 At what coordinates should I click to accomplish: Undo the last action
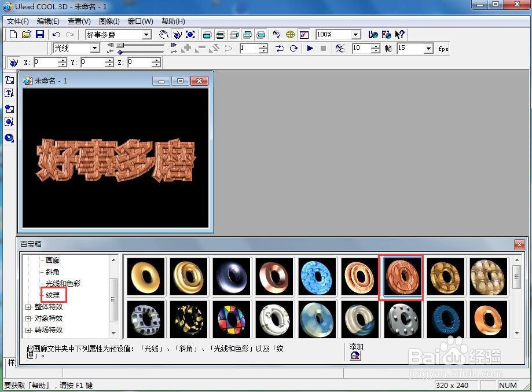(56, 35)
